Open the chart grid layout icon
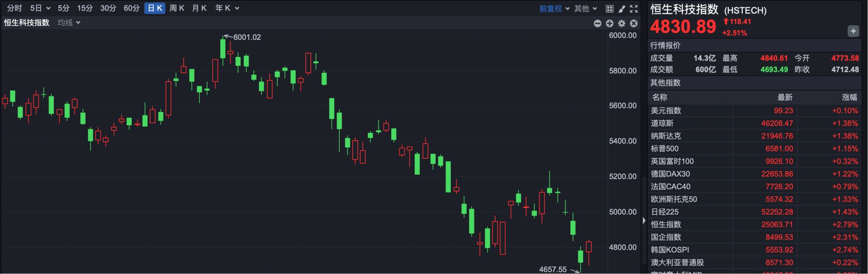Image resolution: width=868 pixels, height=274 pixels. (609, 9)
